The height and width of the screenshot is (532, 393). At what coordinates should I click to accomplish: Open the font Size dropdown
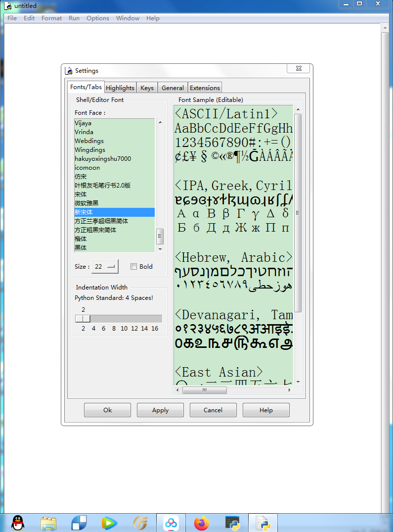tap(105, 266)
